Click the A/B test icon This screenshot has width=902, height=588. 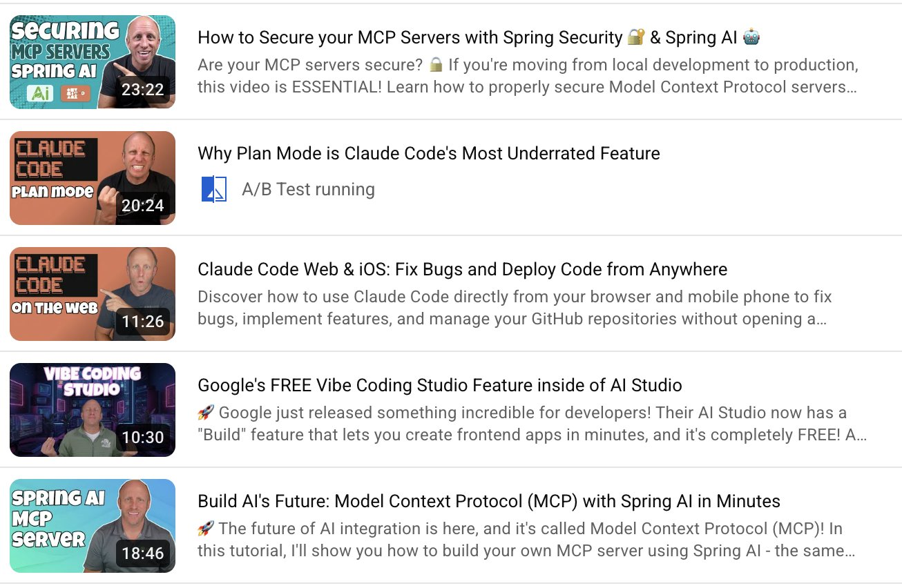pyautogui.click(x=213, y=189)
